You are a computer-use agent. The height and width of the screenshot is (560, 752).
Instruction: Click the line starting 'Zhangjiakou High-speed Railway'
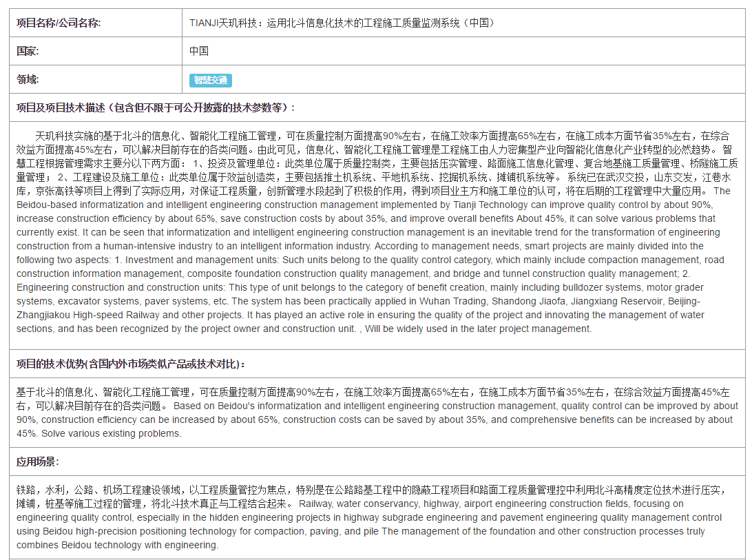click(360, 315)
